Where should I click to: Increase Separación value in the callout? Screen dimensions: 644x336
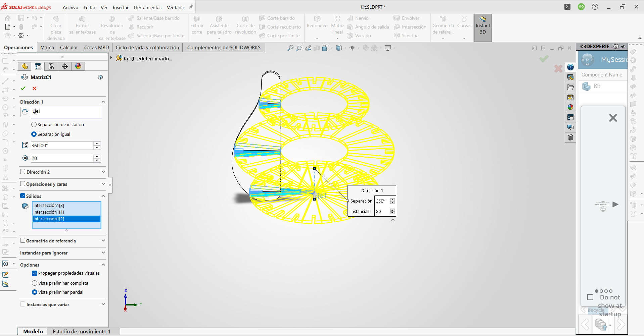coord(393,200)
